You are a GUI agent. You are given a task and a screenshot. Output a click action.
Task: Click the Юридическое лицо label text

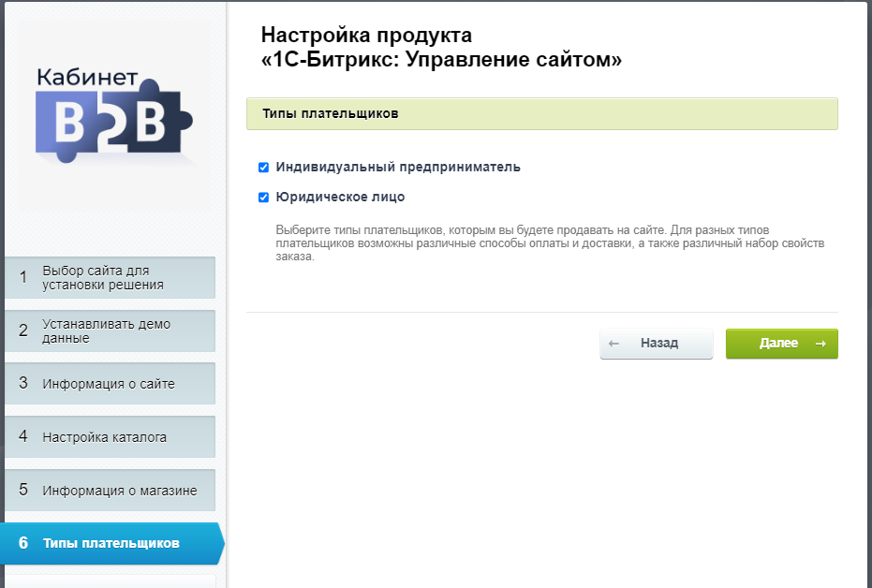(x=340, y=197)
